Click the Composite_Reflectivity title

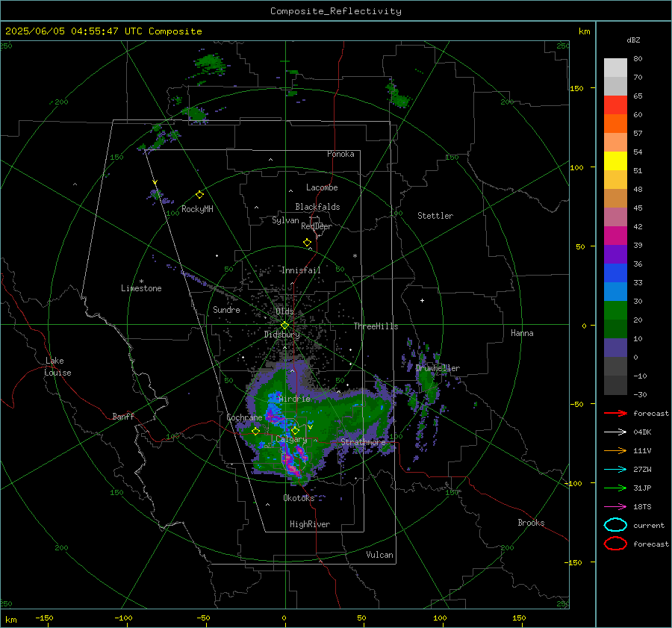tap(336, 11)
